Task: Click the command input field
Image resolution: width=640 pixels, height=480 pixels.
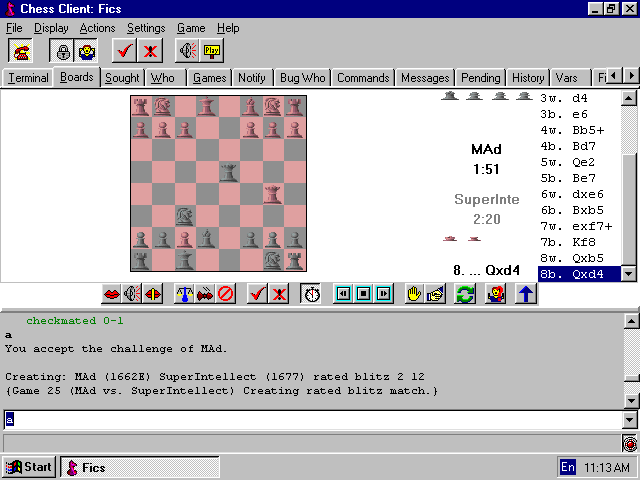Action: (x=313, y=420)
